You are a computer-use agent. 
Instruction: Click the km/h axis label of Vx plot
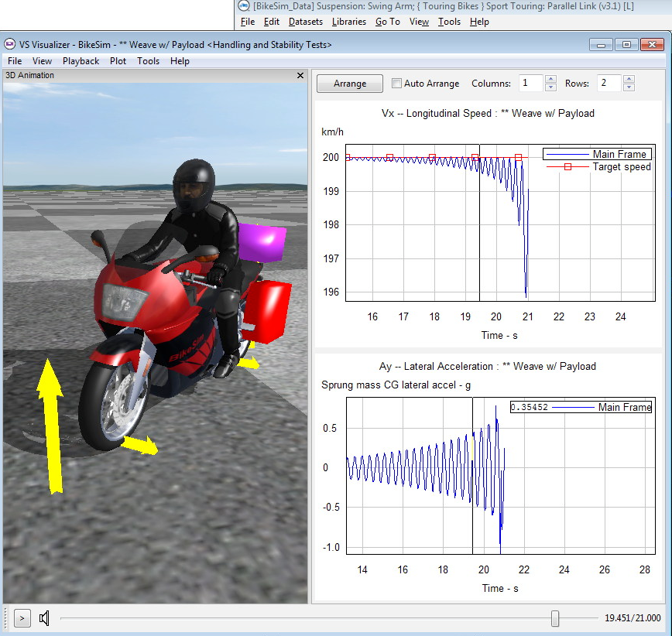[x=333, y=132]
